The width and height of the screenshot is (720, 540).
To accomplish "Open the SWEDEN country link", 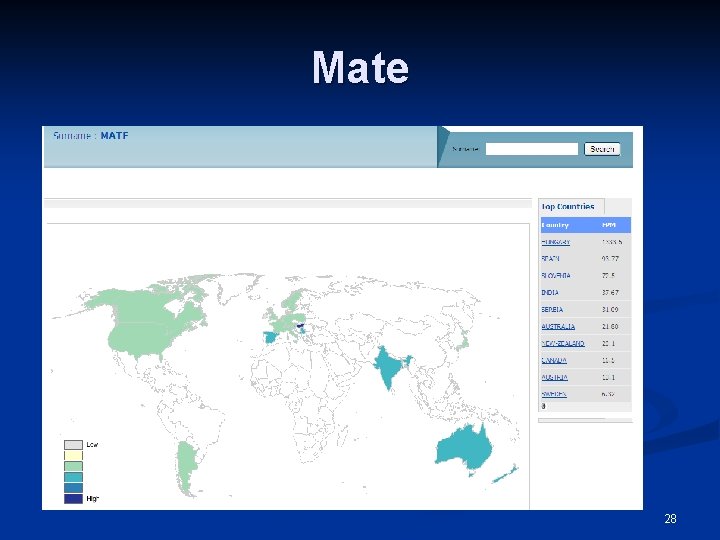I will coord(554,394).
